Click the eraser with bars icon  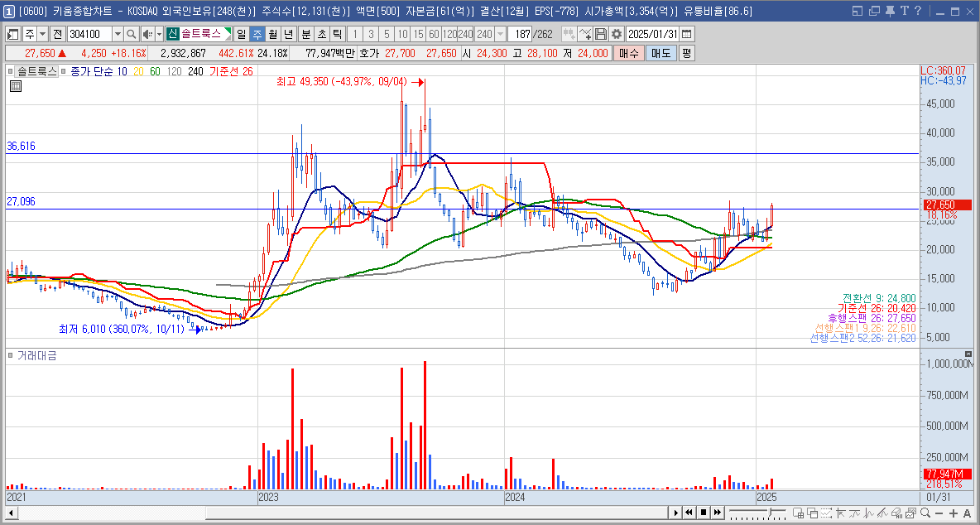[x=897, y=513]
